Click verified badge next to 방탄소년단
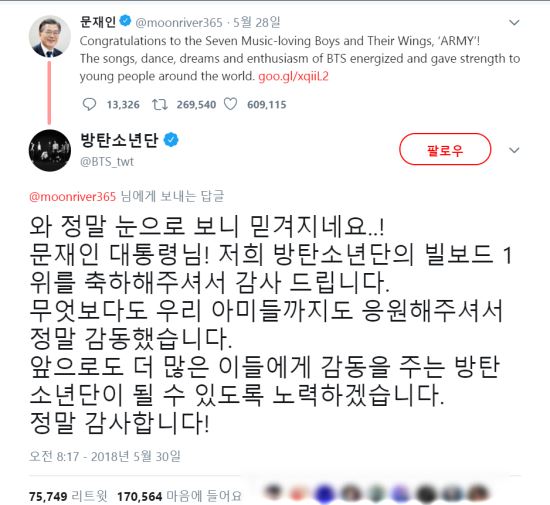This screenshot has height=505, width=550. pos(171,140)
